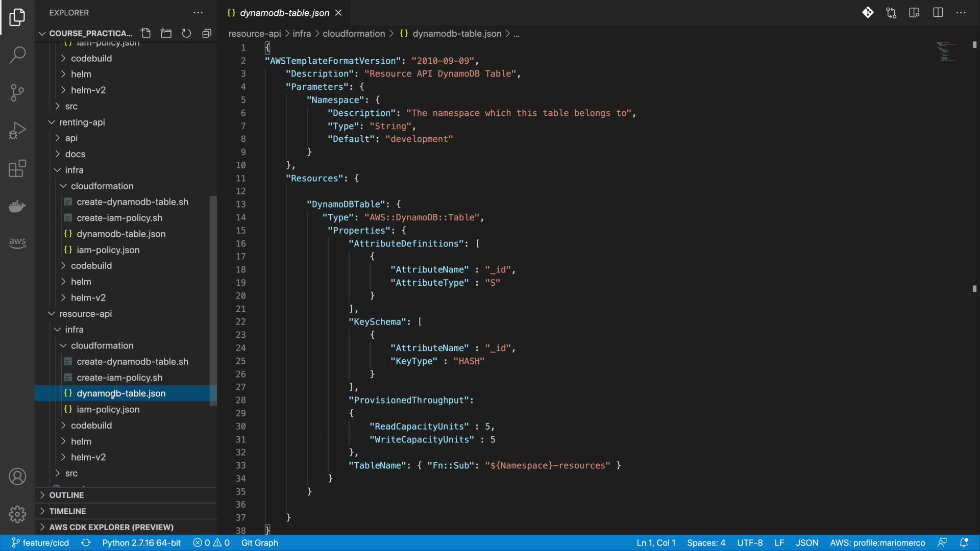The width and height of the screenshot is (980, 551).
Task: Click the explorer sidebar vertical scrollbar
Action: pyautogui.click(x=213, y=301)
